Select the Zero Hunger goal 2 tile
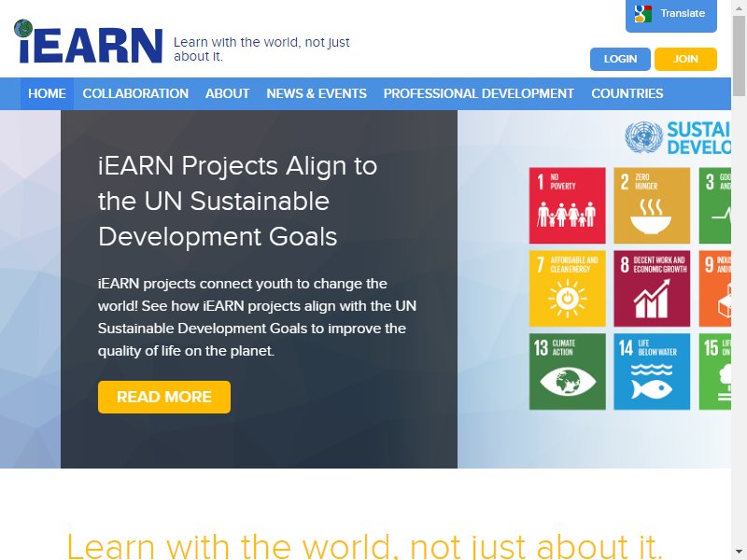This screenshot has width=747, height=560. click(652, 205)
